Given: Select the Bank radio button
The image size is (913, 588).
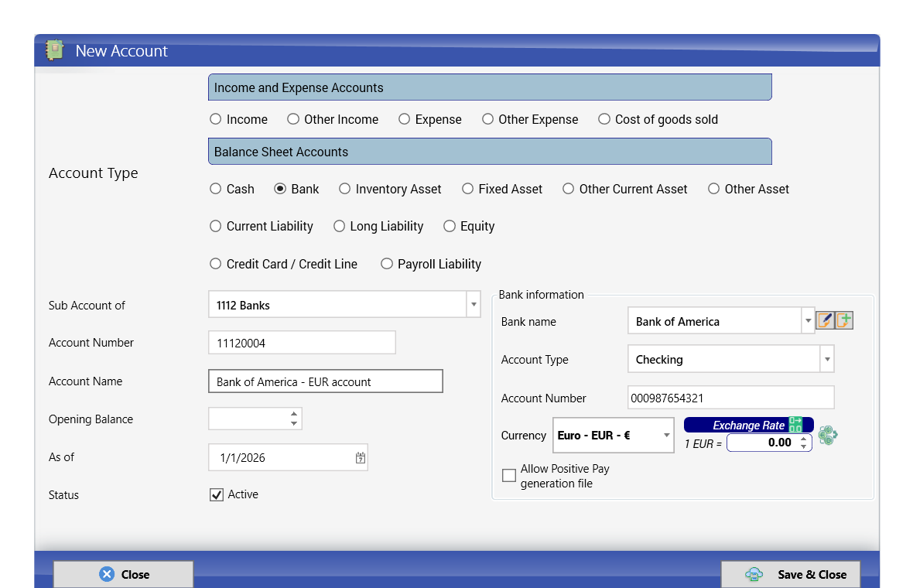Looking at the screenshot, I should pyautogui.click(x=280, y=189).
